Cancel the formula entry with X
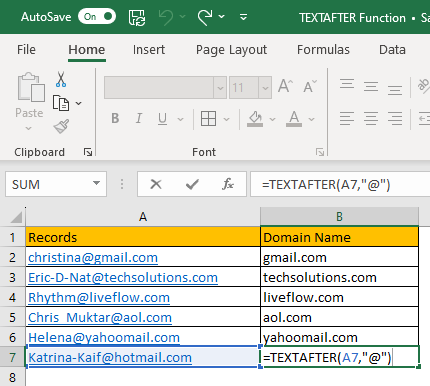The width and height of the screenshot is (430, 386). coord(156,184)
